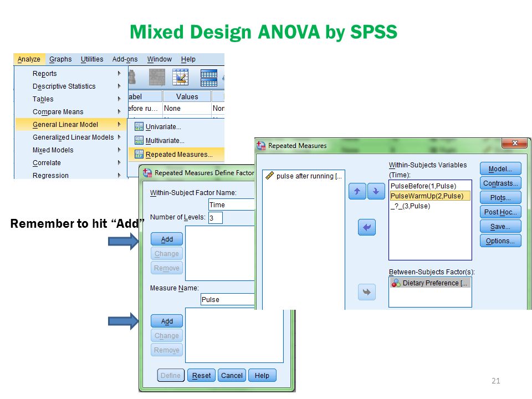The width and height of the screenshot is (532, 399).
Task: Select the pulse after running variable
Action: 304,176
